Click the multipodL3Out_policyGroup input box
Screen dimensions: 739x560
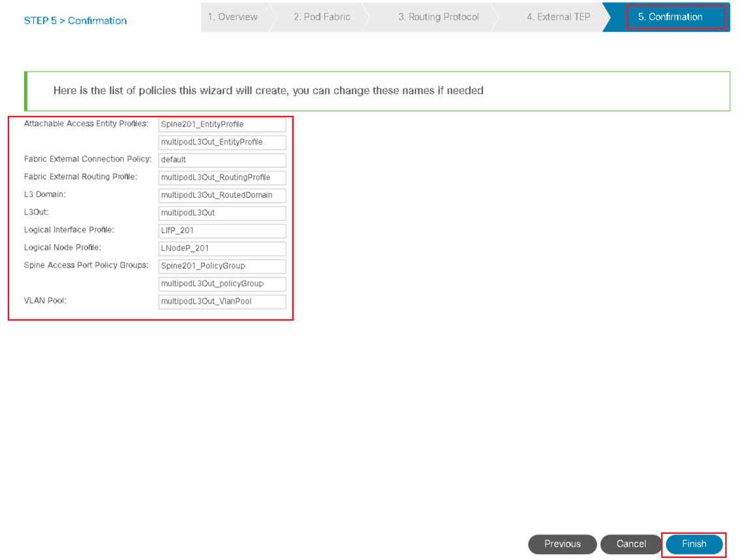(222, 284)
